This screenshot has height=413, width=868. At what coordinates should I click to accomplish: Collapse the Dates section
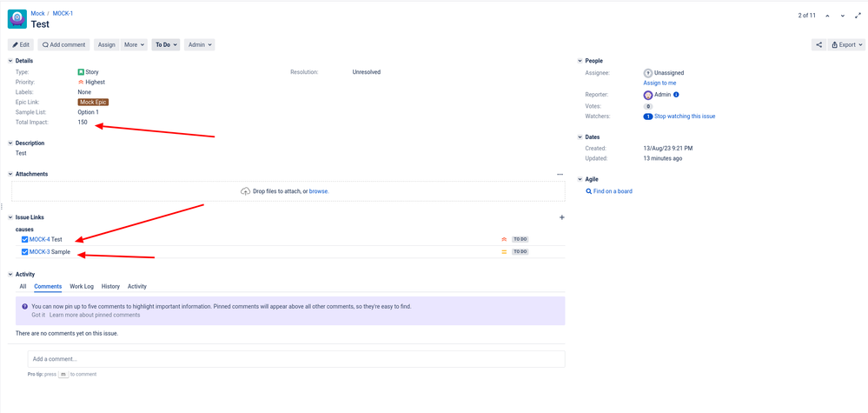580,137
